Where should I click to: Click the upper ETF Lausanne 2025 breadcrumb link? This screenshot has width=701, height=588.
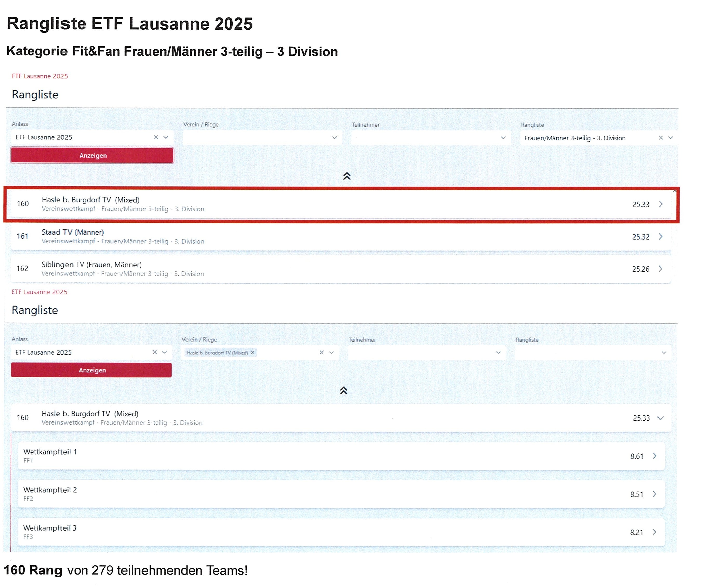click(x=40, y=76)
